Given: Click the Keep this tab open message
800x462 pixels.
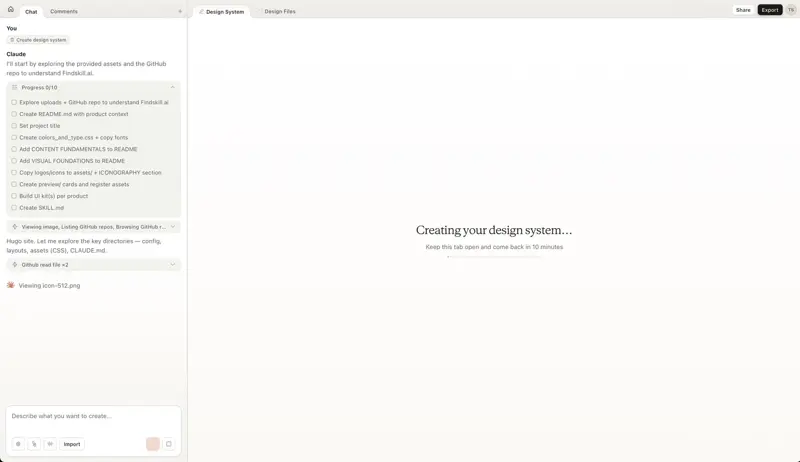Looking at the screenshot, I should 494,247.
